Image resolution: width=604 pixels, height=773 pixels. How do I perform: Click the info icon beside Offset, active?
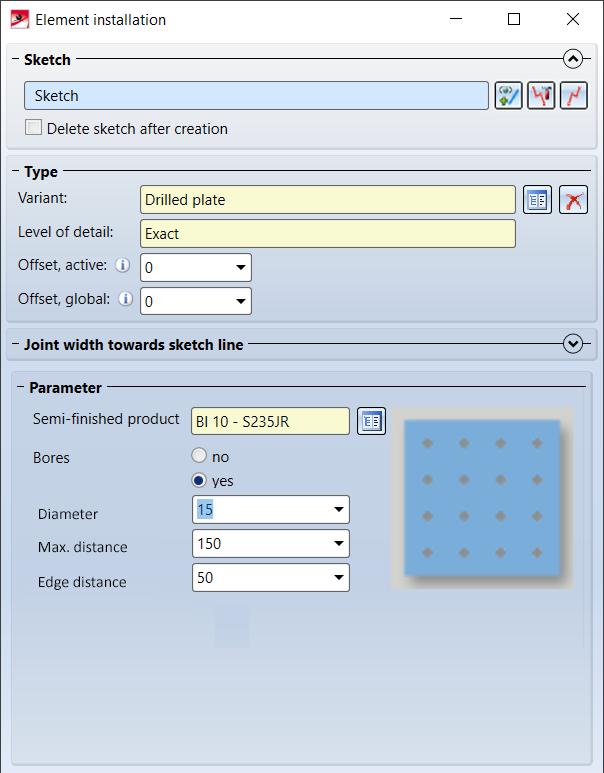(124, 266)
